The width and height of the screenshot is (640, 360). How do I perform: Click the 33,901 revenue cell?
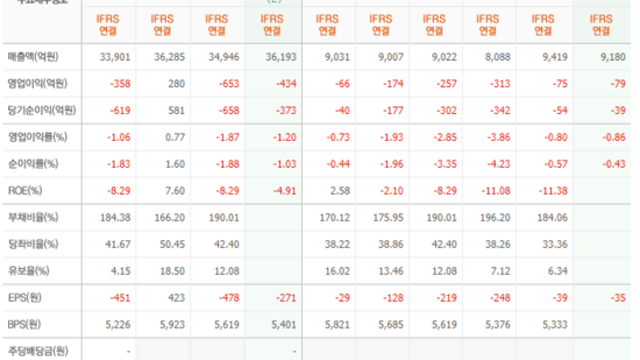[115, 57]
